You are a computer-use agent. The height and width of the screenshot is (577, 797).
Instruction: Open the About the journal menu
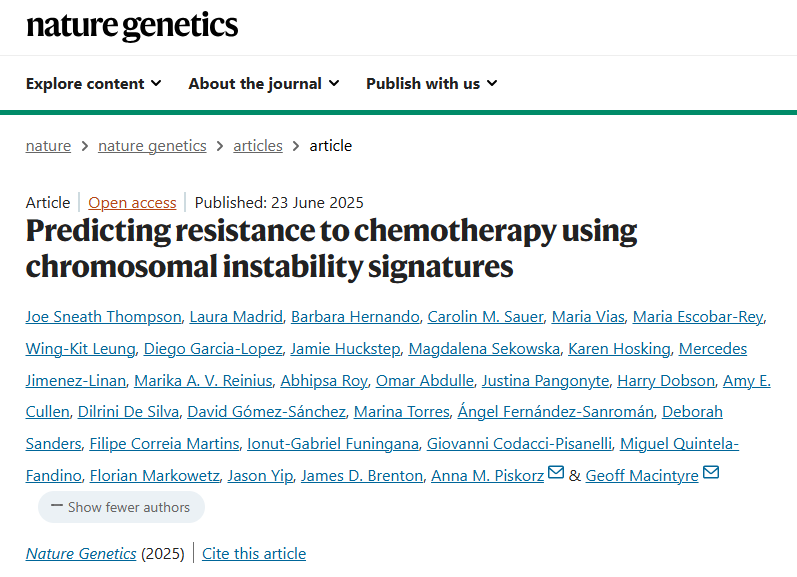click(x=263, y=84)
